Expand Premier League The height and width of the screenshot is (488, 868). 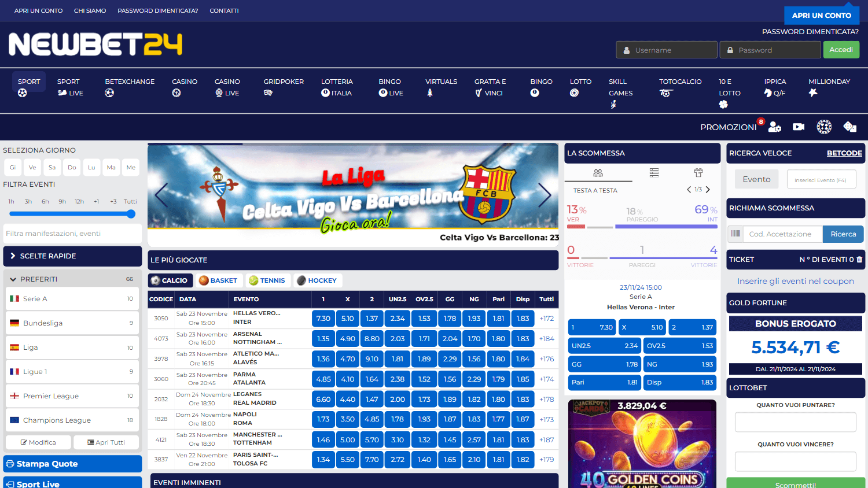pos(72,396)
